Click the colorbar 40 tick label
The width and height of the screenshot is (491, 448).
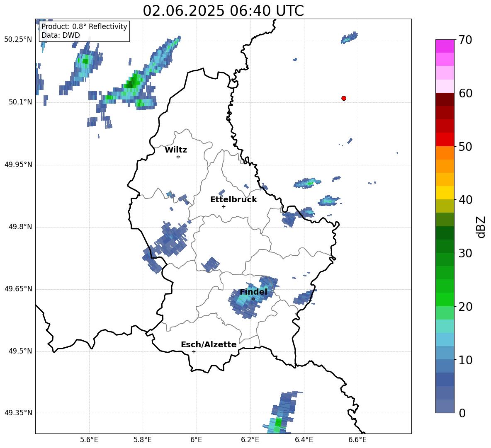(465, 200)
